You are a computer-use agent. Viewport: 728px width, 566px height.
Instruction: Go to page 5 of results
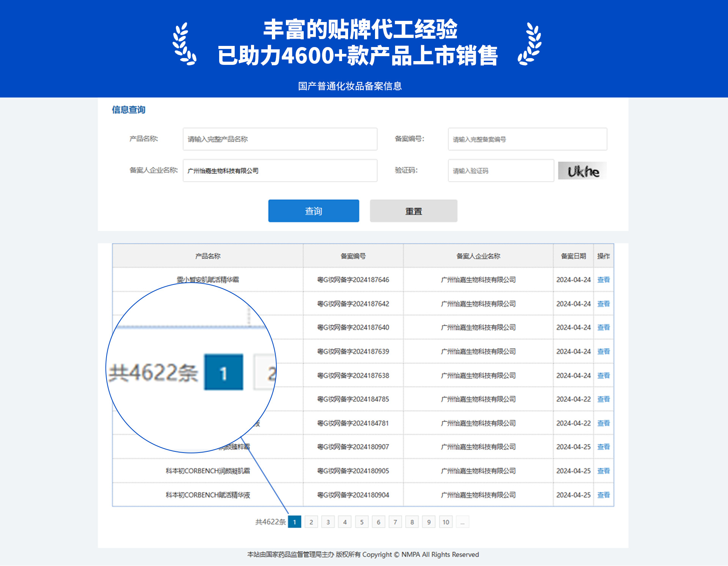[x=362, y=522]
